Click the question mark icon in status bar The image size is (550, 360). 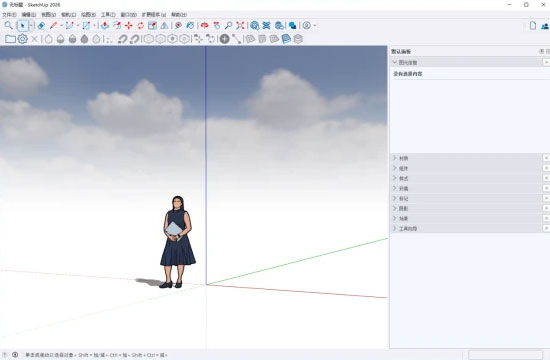point(5,355)
